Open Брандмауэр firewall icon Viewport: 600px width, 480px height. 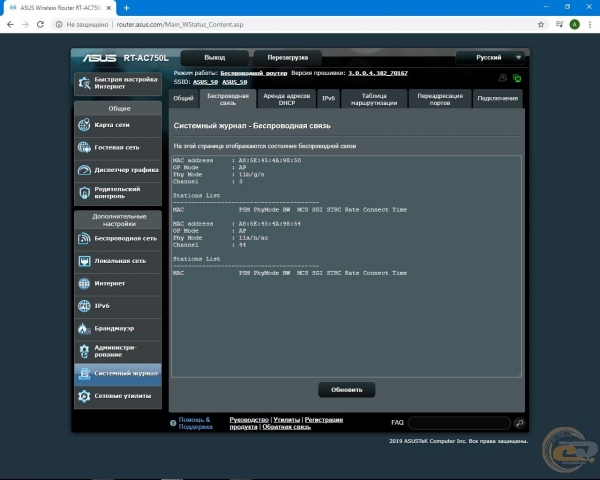point(83,328)
